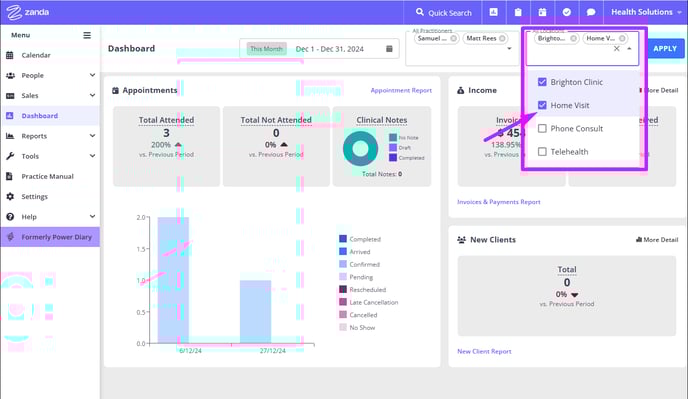The image size is (688, 399).
Task: Click the Total Attended heading
Action: tap(166, 120)
